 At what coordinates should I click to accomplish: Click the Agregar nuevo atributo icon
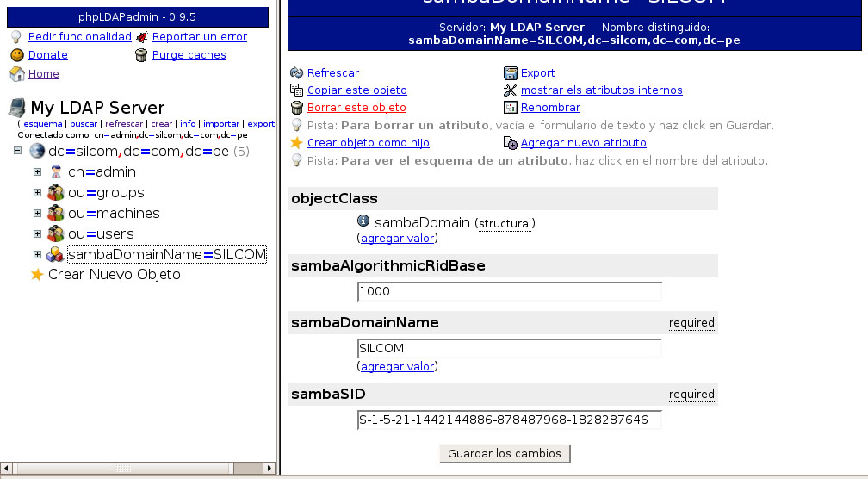pyautogui.click(x=511, y=142)
